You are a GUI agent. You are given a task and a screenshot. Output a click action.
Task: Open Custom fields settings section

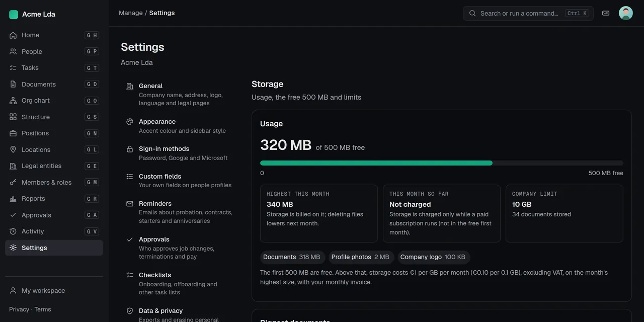tap(180, 181)
